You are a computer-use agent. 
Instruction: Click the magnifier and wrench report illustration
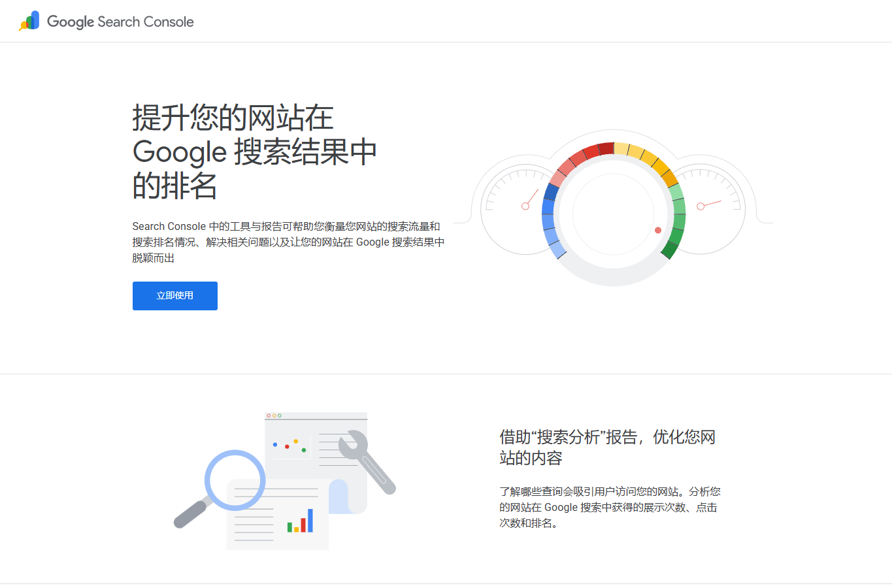coord(285,481)
